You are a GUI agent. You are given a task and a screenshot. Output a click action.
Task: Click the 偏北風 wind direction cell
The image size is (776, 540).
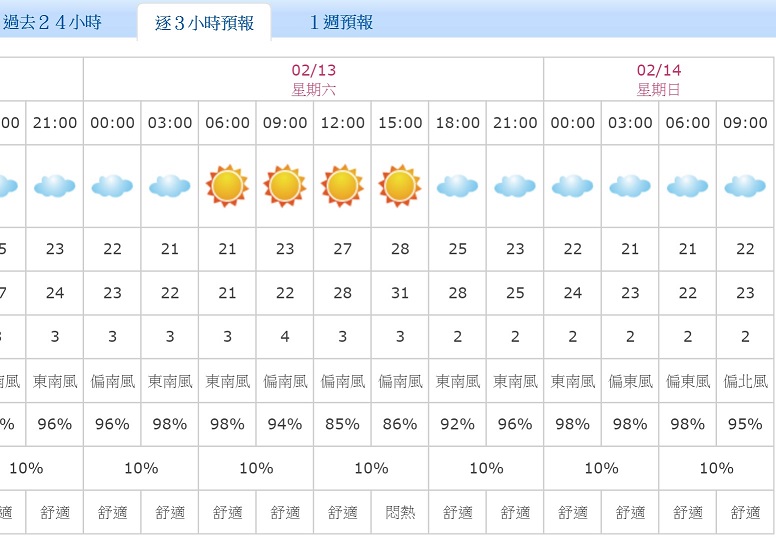coord(745,381)
